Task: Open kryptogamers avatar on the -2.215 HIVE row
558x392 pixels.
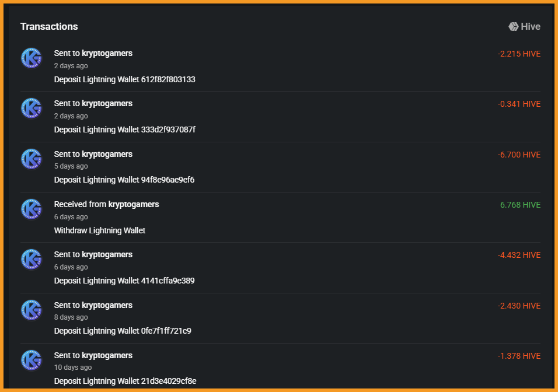Action: point(32,58)
